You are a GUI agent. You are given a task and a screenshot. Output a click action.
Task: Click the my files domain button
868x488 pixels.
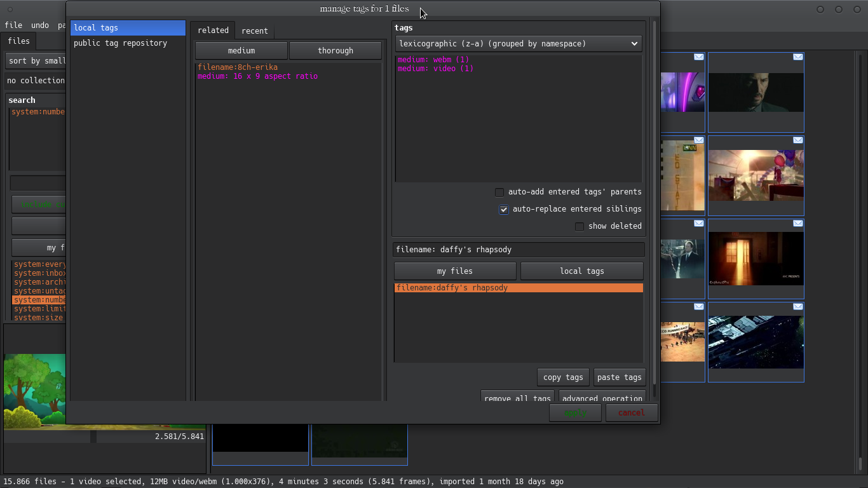pyautogui.click(x=456, y=271)
